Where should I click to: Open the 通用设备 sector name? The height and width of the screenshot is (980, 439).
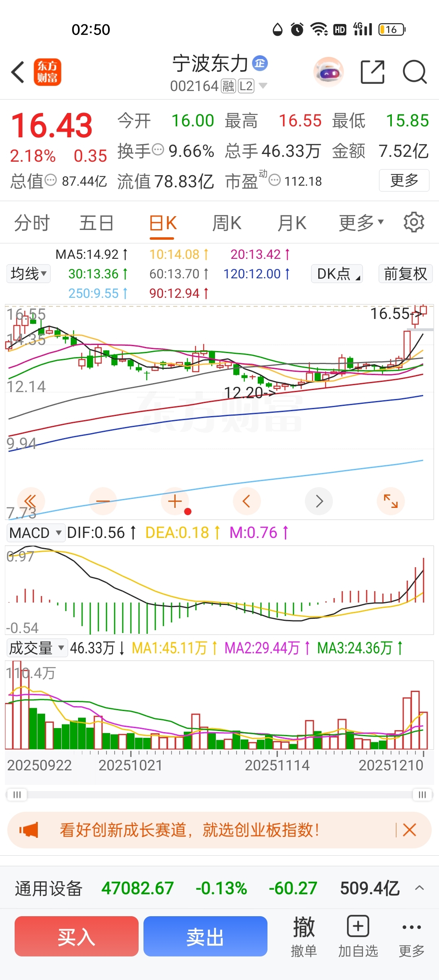click(49, 888)
